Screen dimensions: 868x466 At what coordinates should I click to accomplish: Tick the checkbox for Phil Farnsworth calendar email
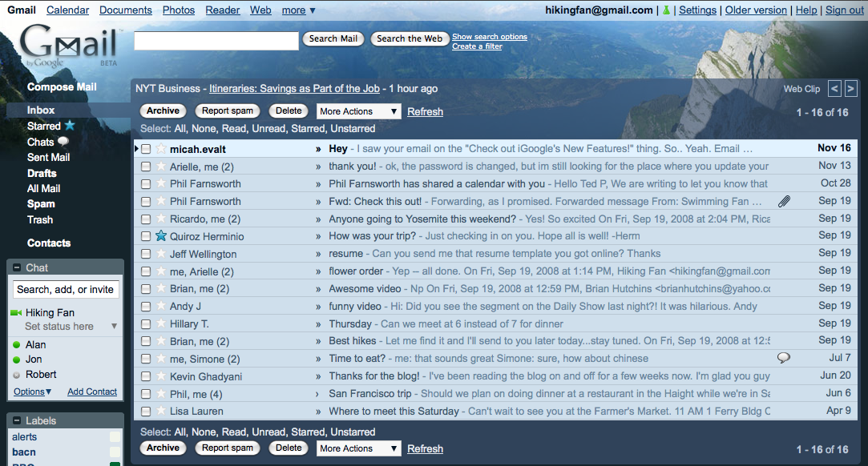[146, 184]
